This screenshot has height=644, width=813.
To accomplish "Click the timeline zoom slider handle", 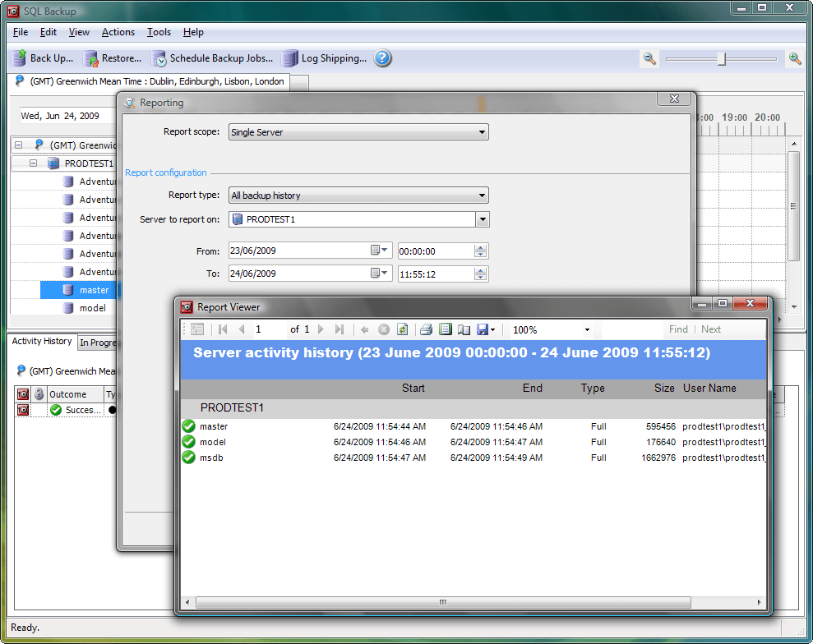I will pos(721,59).
